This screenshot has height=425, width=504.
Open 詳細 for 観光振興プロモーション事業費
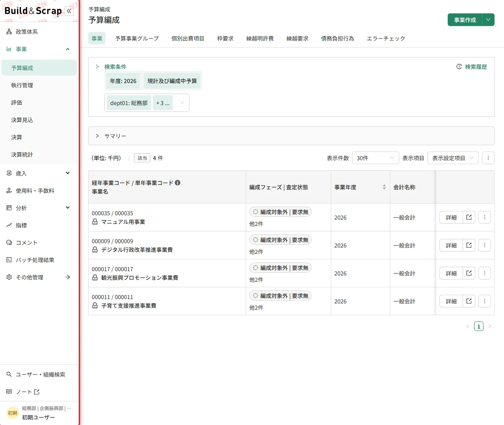click(x=451, y=273)
